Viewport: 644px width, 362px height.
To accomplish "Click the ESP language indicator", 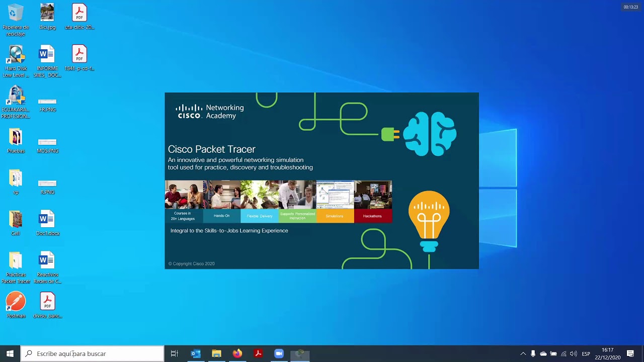I will pyautogui.click(x=586, y=354).
